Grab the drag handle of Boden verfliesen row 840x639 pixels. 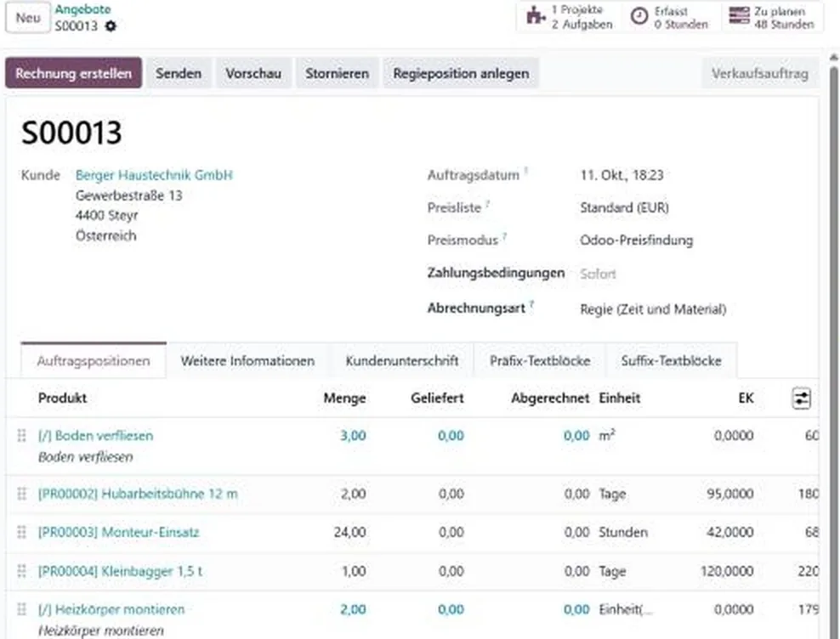[x=21, y=435]
